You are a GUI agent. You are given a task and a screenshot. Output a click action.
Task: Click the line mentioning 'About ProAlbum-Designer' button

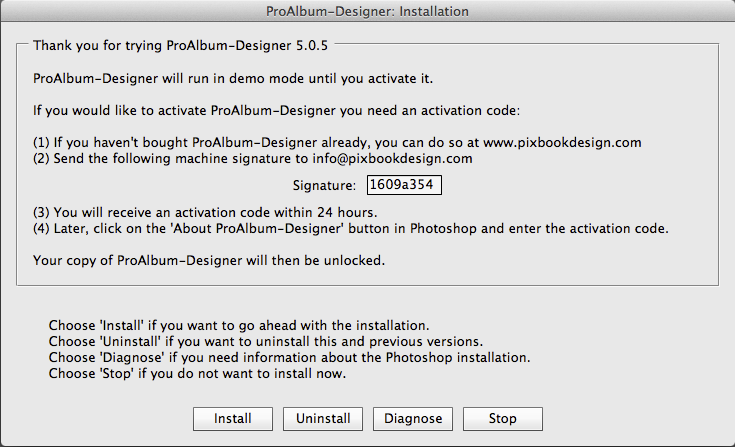coord(351,228)
